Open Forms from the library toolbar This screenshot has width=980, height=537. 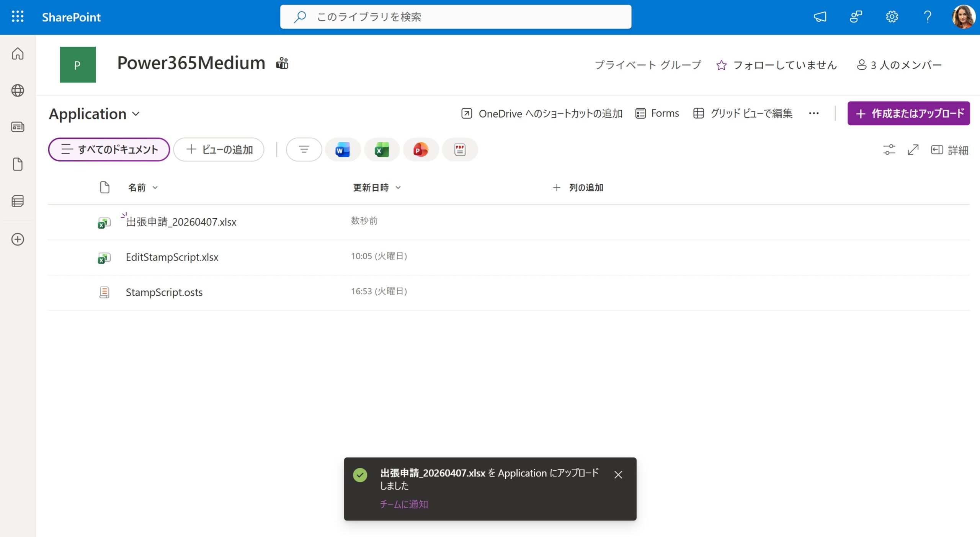click(x=657, y=113)
